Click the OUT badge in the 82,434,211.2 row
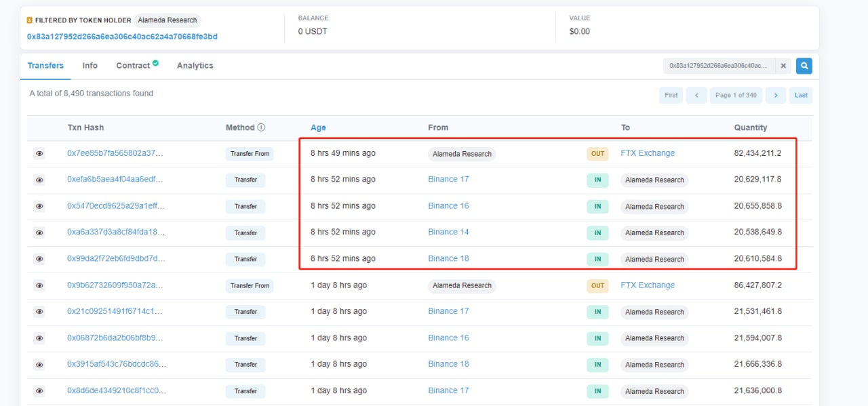Image resolution: width=868 pixels, height=406 pixels. tap(597, 154)
